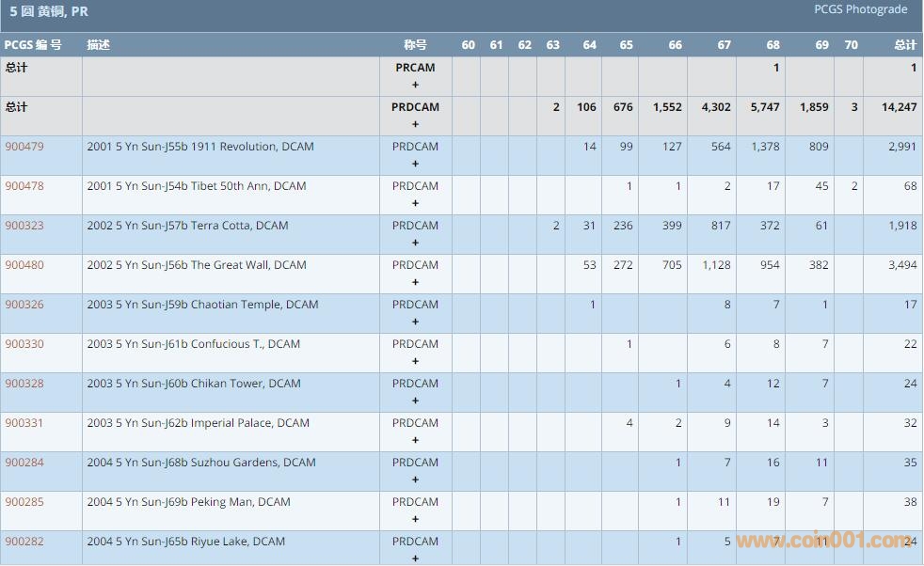Open PCGS number 900284 link
924x566 pixels.
tap(24, 463)
